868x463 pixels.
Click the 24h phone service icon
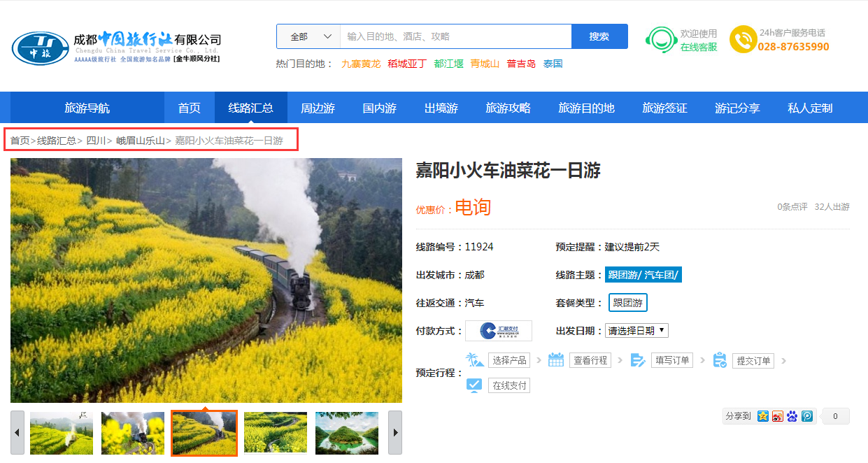tap(742, 39)
